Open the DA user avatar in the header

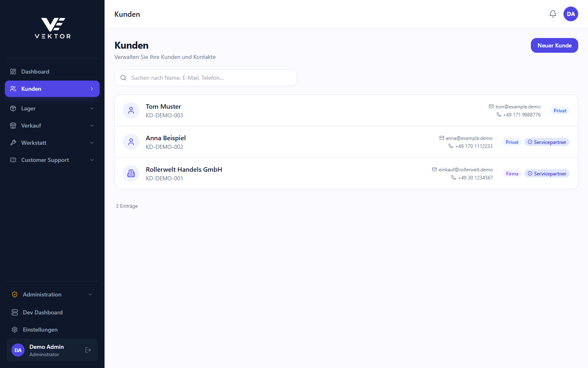point(571,14)
